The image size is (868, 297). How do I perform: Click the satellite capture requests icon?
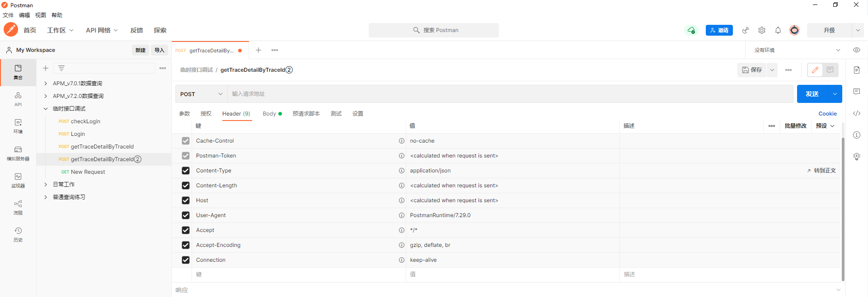coord(746,30)
